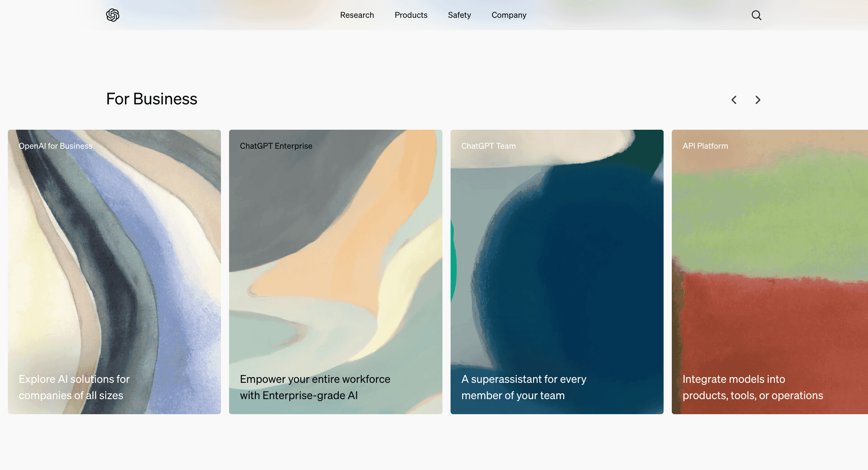Click 'Empower your entire workforce' text
868x470 pixels.
click(315, 387)
